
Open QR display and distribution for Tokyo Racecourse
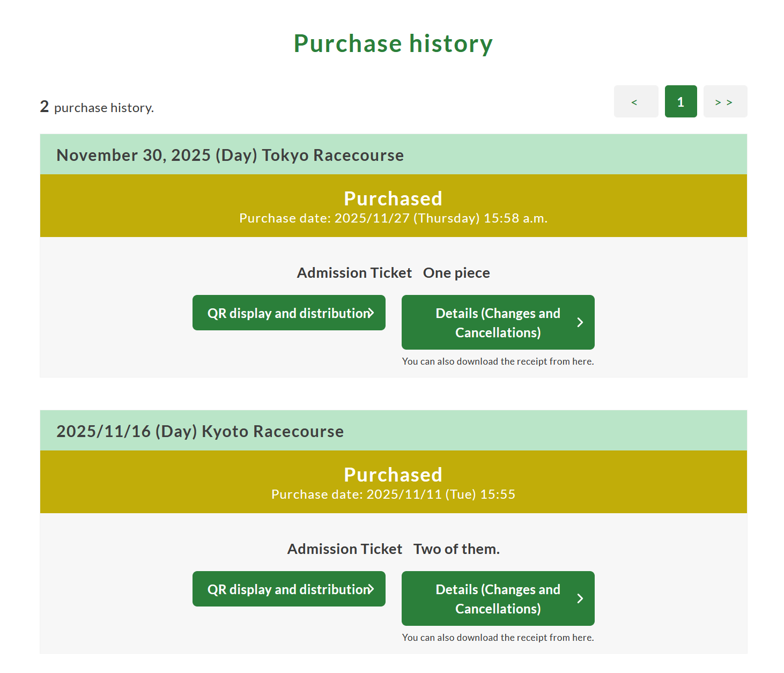pos(289,313)
